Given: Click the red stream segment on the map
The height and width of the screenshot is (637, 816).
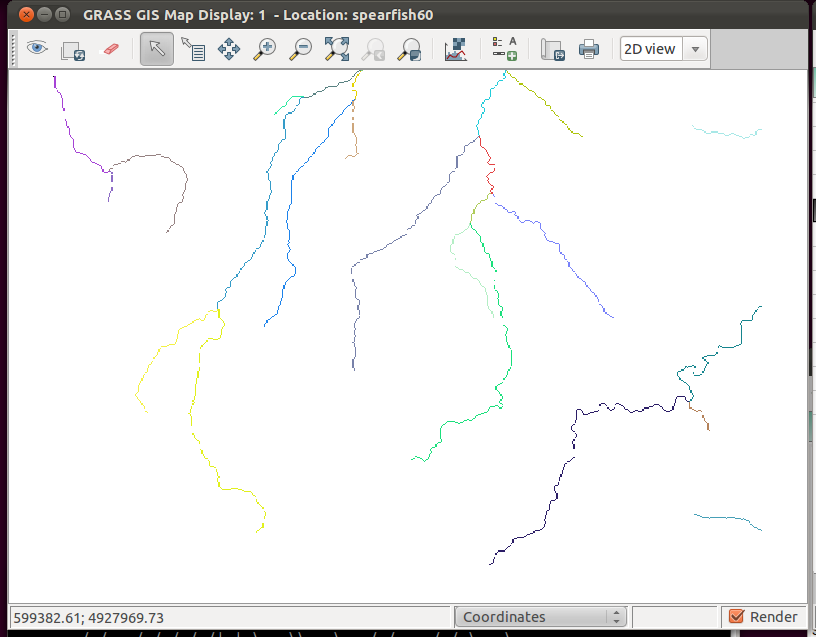Looking at the screenshot, I should (x=487, y=165).
